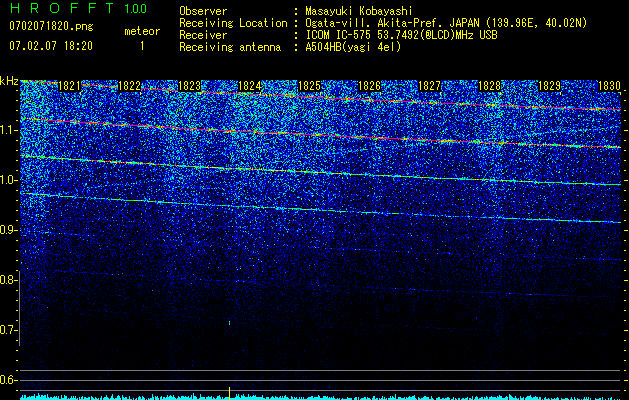Screen dimensions: 629x400
Task: Click the HROFFT program title
Action: tap(62, 8)
